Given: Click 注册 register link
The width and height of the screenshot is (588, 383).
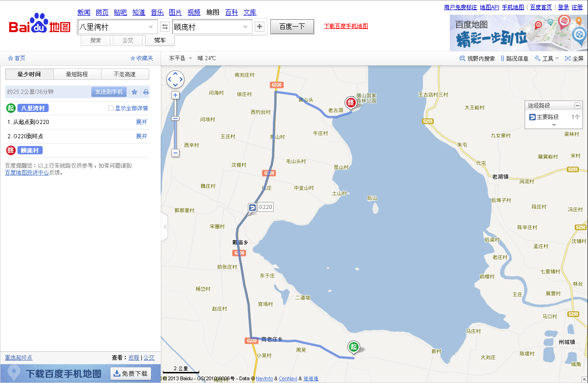Looking at the screenshot, I should click(x=577, y=7).
